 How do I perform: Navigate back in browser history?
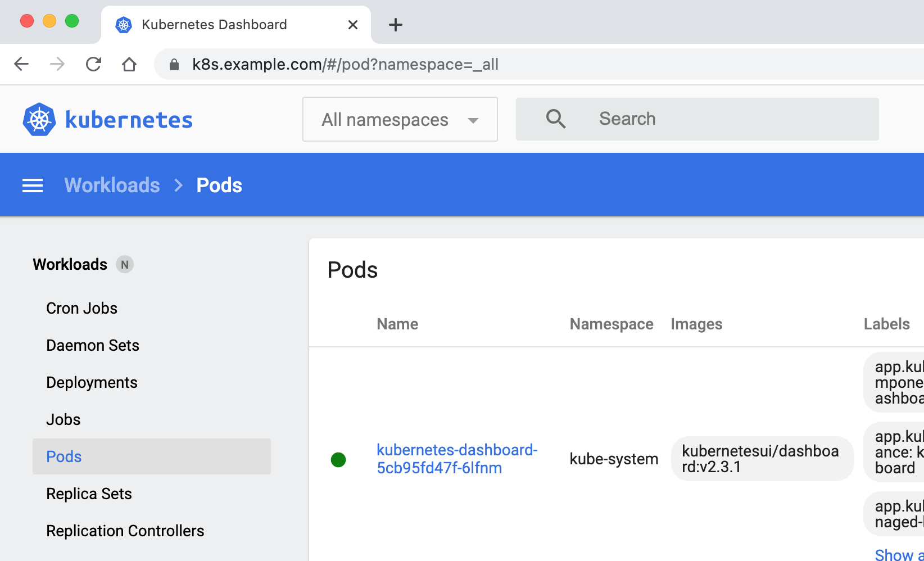pyautogui.click(x=21, y=64)
